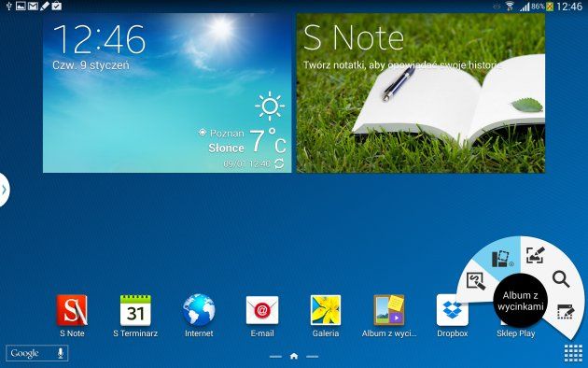The image size is (588, 368).
Task: Select Pen Window in Air Command
Action: pos(566,312)
